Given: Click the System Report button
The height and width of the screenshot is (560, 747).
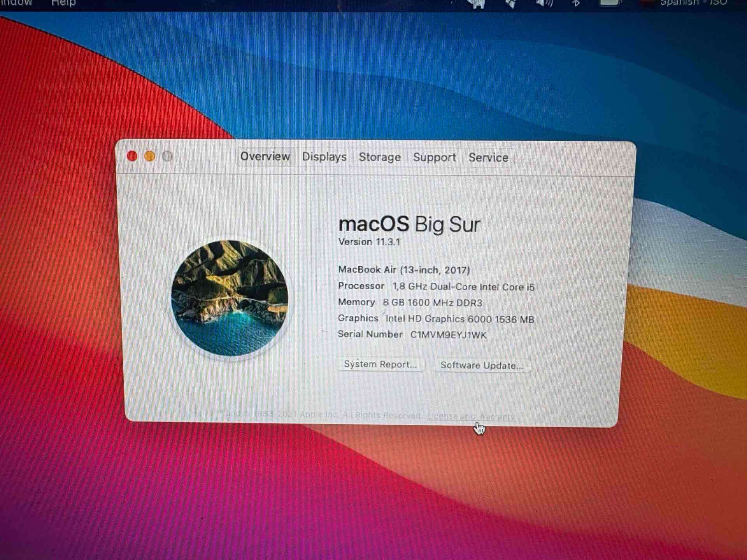Looking at the screenshot, I should point(380,364).
